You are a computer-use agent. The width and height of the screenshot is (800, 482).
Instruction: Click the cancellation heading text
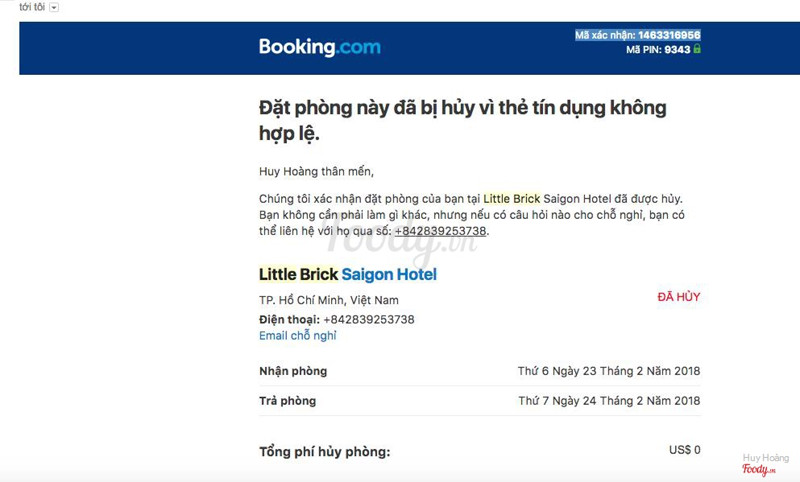(x=462, y=120)
